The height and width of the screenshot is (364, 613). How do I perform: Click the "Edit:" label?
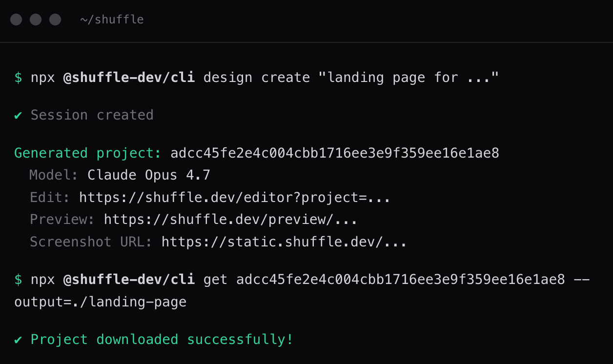click(50, 197)
